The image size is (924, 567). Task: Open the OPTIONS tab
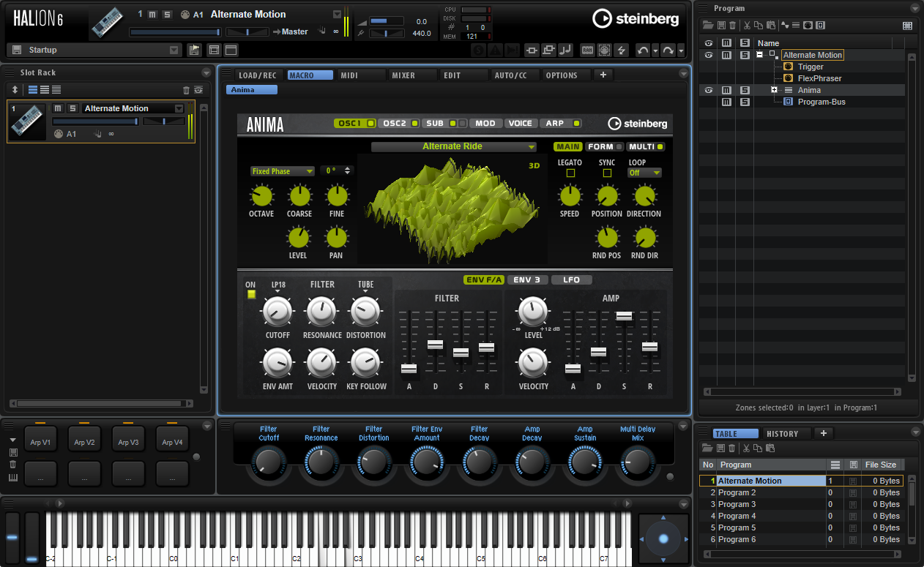tap(566, 75)
